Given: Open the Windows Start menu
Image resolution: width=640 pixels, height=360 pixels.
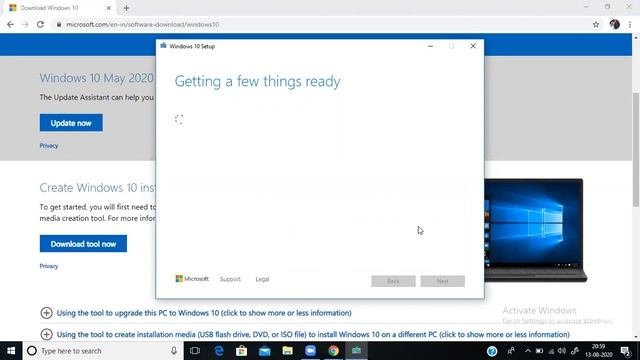Looking at the screenshot, I should [11, 351].
